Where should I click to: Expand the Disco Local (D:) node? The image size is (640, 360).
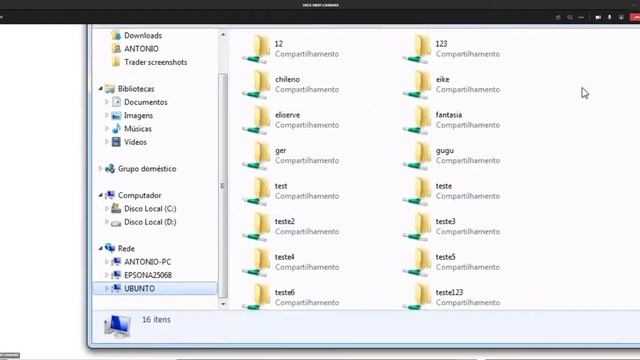107,222
